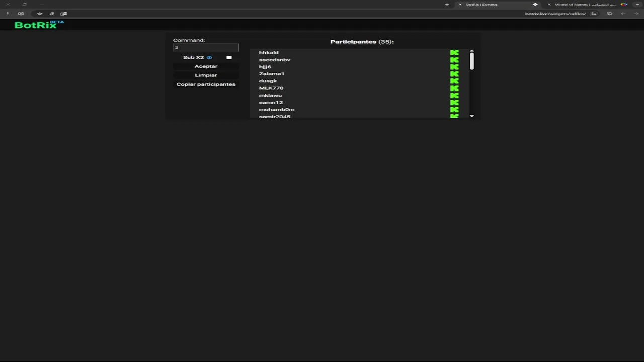644x362 pixels.
Task: Click the BotRix BETA logo
Action: (39, 24)
